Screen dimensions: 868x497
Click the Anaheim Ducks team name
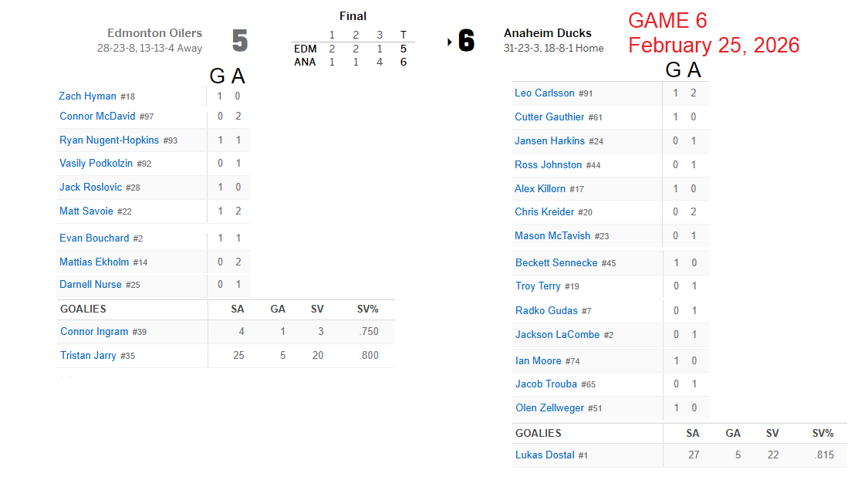548,33
